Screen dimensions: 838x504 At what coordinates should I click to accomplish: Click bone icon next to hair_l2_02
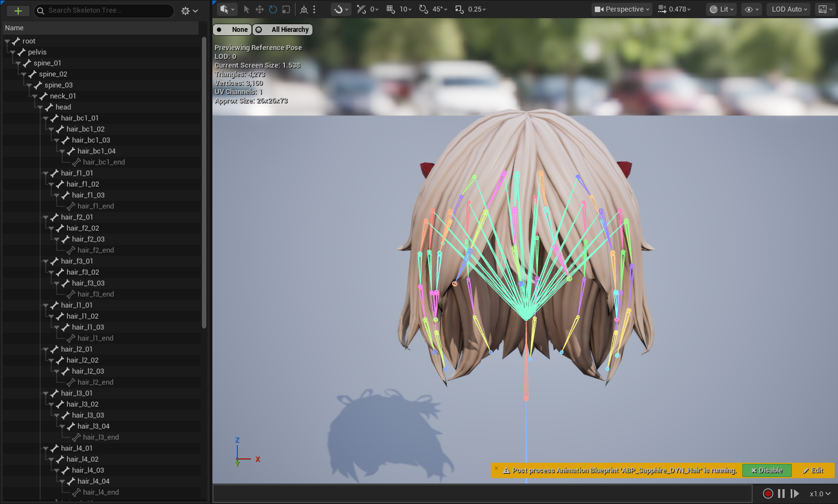click(x=60, y=360)
